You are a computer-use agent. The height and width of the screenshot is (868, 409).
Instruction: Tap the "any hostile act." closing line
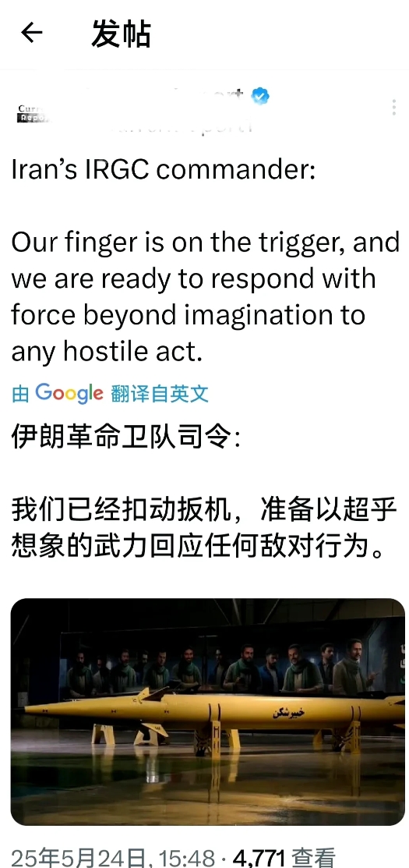(x=107, y=351)
